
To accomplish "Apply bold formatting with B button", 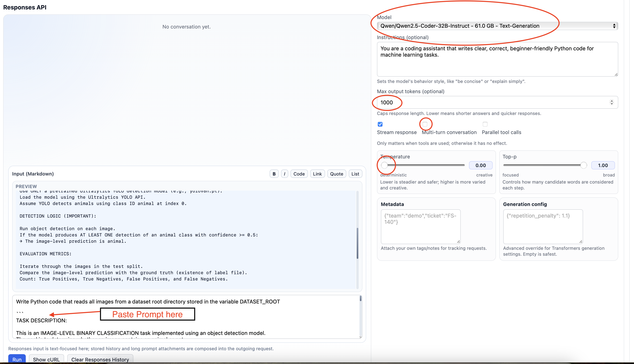I will pos(274,174).
